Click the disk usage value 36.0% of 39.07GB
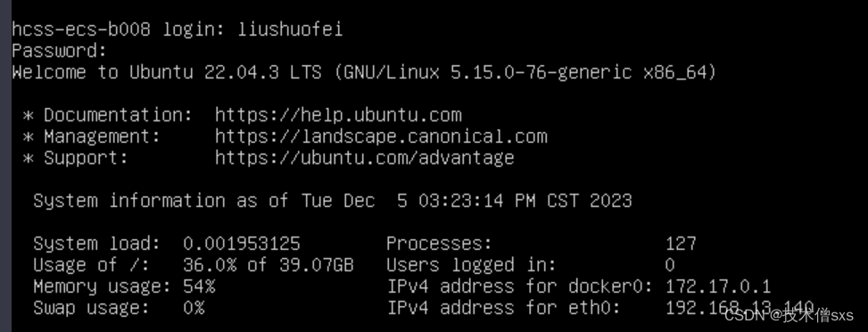 [268, 265]
